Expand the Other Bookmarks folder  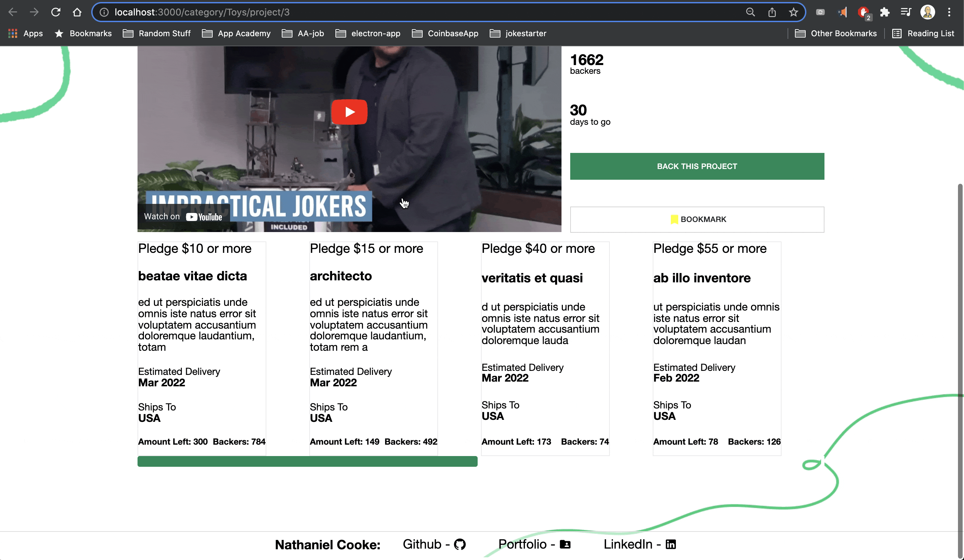836,34
